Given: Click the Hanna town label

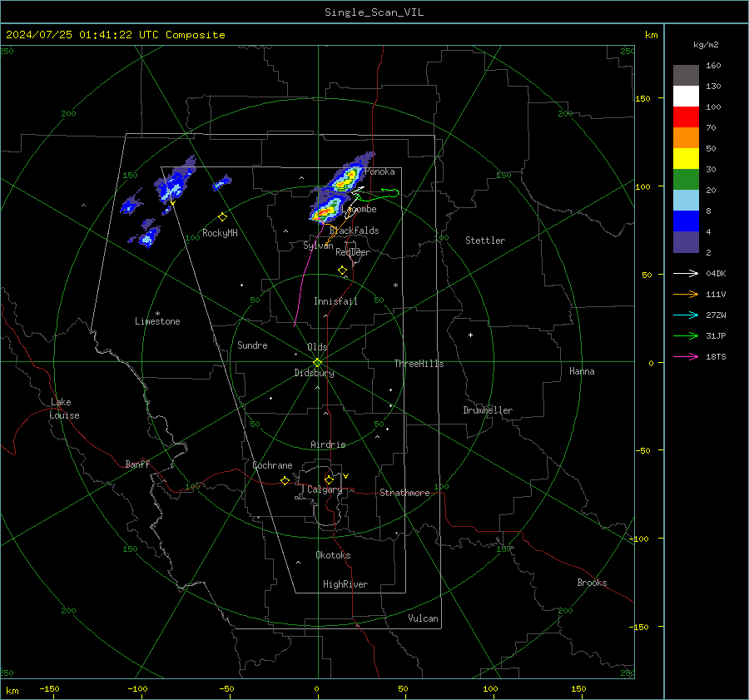Looking at the screenshot, I should point(582,371).
